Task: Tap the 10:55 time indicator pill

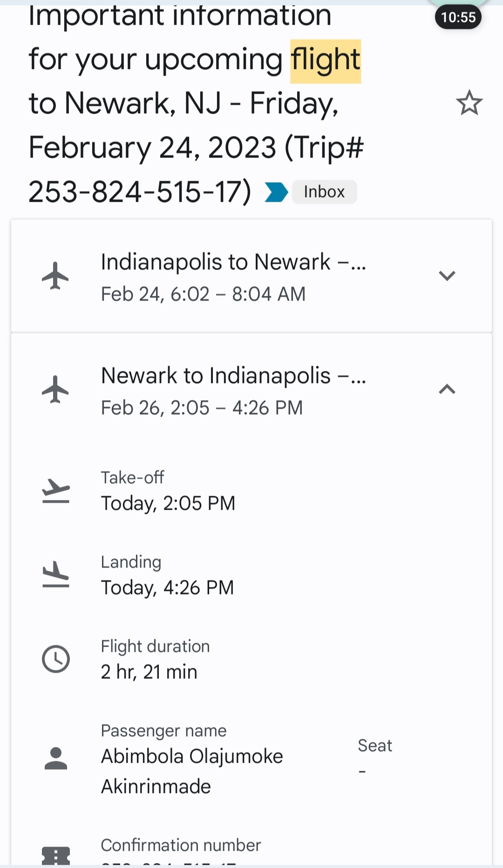Action: (458, 18)
